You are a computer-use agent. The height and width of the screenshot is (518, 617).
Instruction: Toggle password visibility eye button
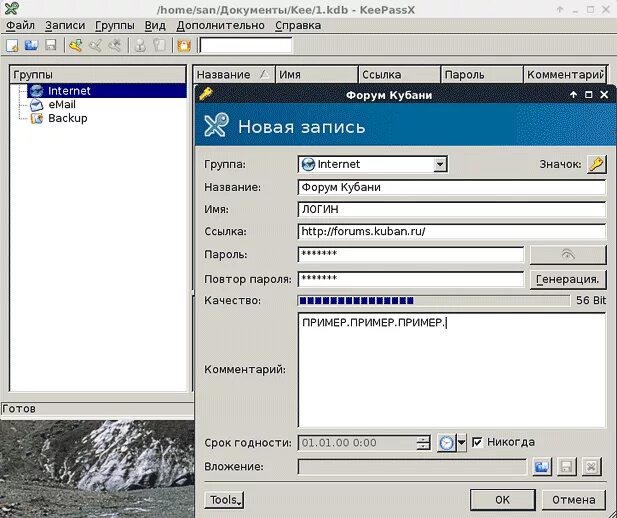coord(568,255)
